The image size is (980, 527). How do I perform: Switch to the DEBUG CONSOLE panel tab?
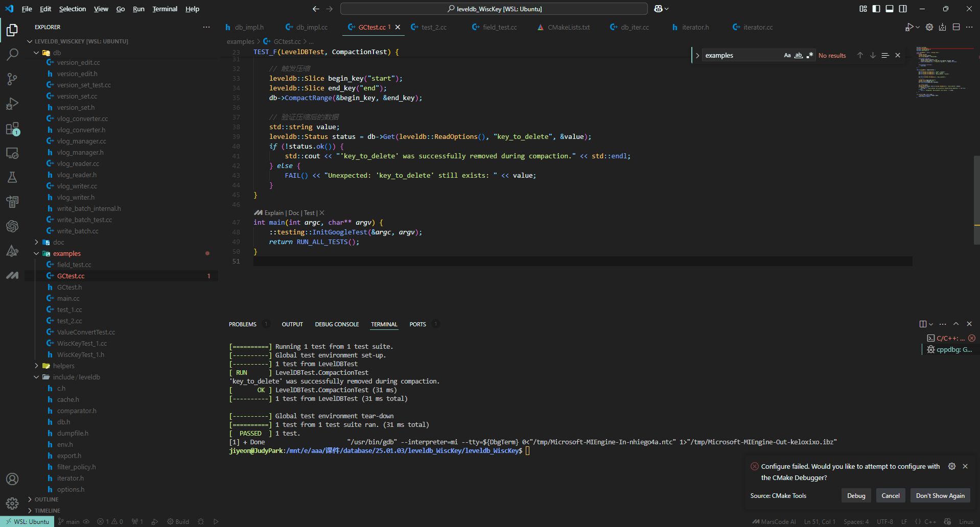(337, 324)
